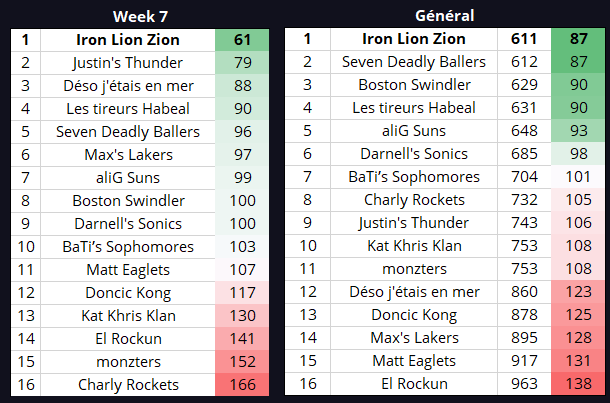Image resolution: width=610 pixels, height=403 pixels.
Task: Click Les tireurs Habeal in Général table
Action: tap(414, 108)
